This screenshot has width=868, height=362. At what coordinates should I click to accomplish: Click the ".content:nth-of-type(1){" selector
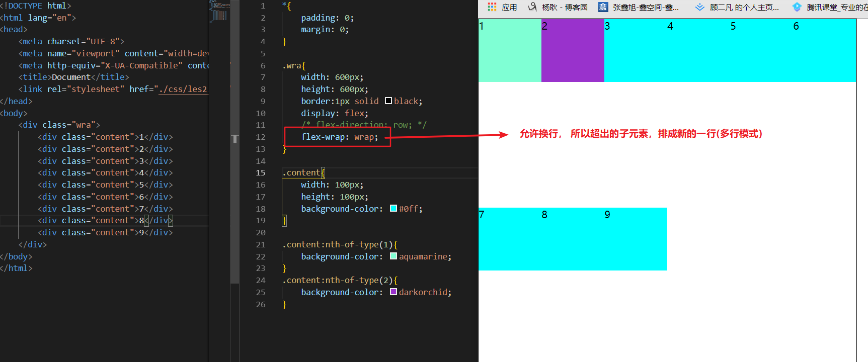click(x=340, y=244)
